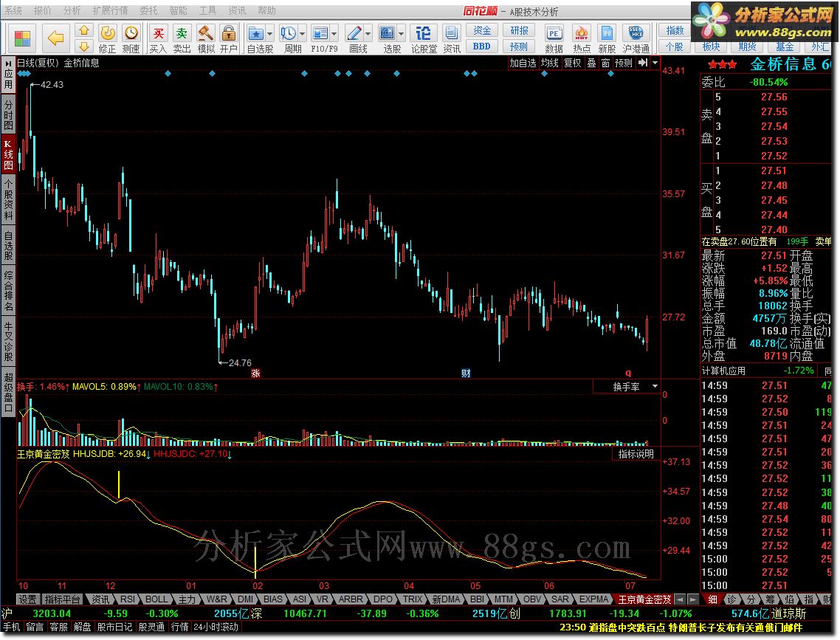This screenshot has width=840, height=640.
Task: Select the MACD-like RSI indicator tab
Action: [128, 599]
